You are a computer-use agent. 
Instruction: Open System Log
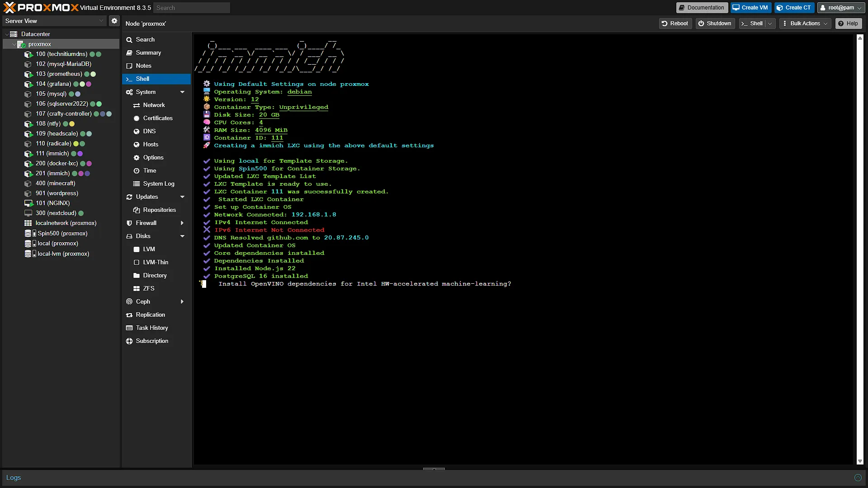tap(156, 184)
